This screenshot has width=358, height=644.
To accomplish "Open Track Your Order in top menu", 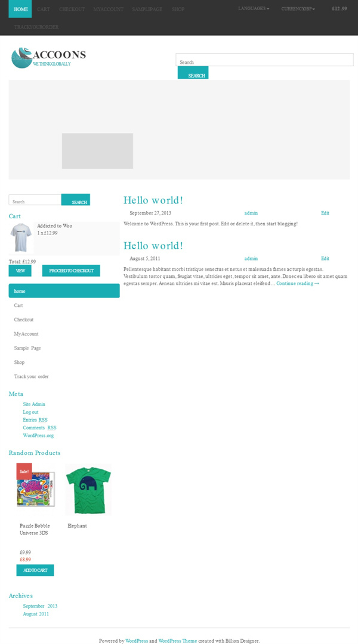I will pyautogui.click(x=36, y=27).
